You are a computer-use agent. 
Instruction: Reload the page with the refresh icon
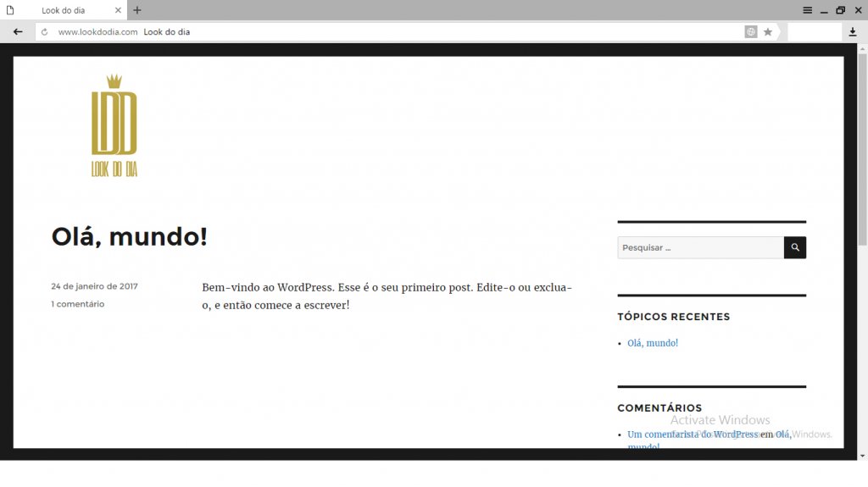coord(44,32)
